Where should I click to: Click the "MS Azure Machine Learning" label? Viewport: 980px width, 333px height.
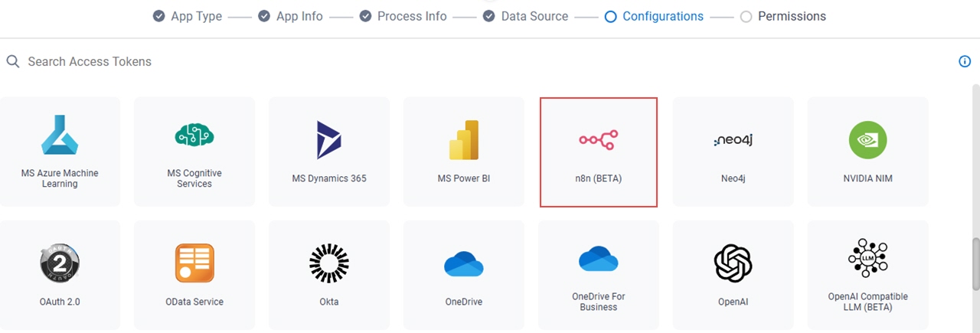pyautogui.click(x=60, y=178)
